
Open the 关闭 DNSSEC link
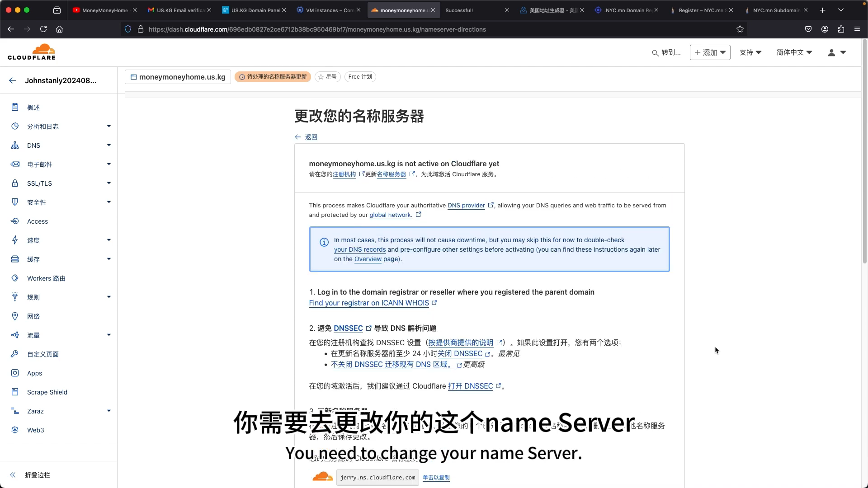point(463,354)
